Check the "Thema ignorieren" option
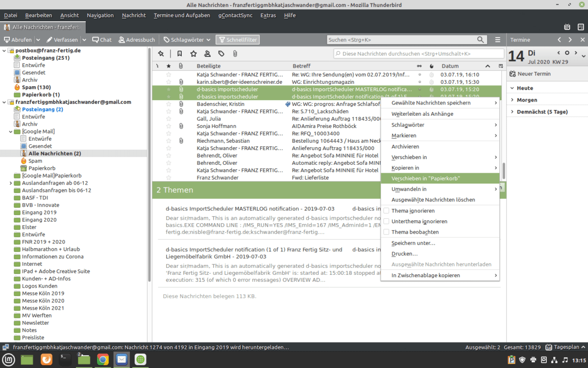 386,210
